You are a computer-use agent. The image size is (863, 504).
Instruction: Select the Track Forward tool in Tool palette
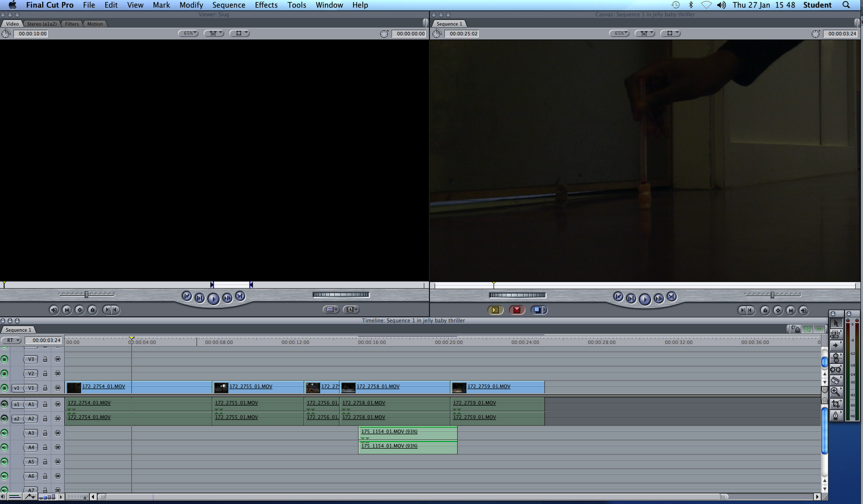[x=836, y=346]
